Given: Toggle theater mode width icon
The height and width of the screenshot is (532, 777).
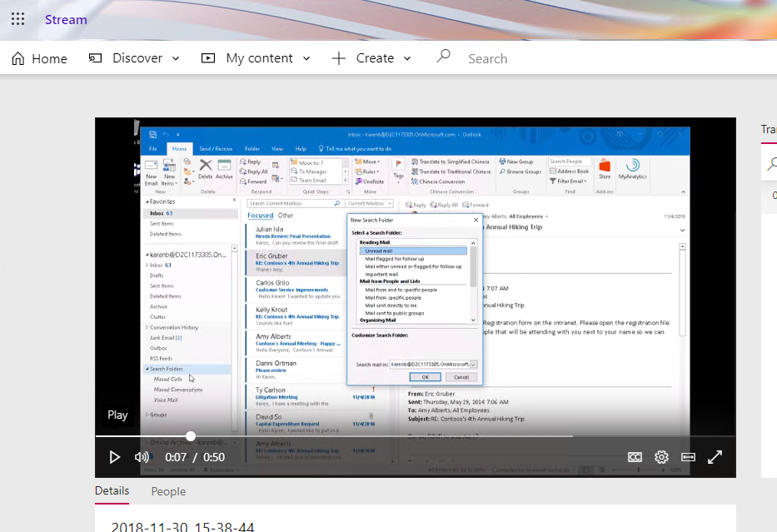Looking at the screenshot, I should point(688,457).
